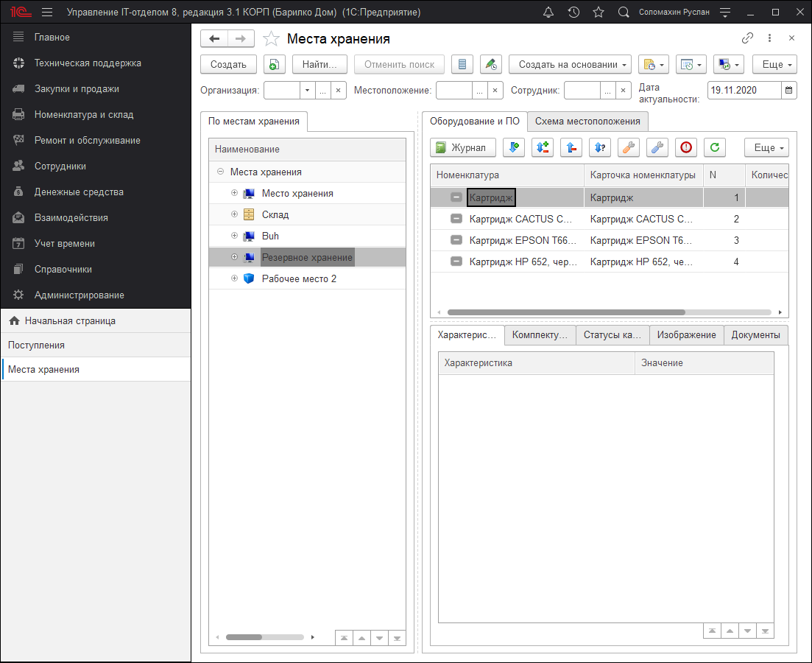Expand the Рабочее место 2 node
The image size is (812, 663).
[x=234, y=278]
